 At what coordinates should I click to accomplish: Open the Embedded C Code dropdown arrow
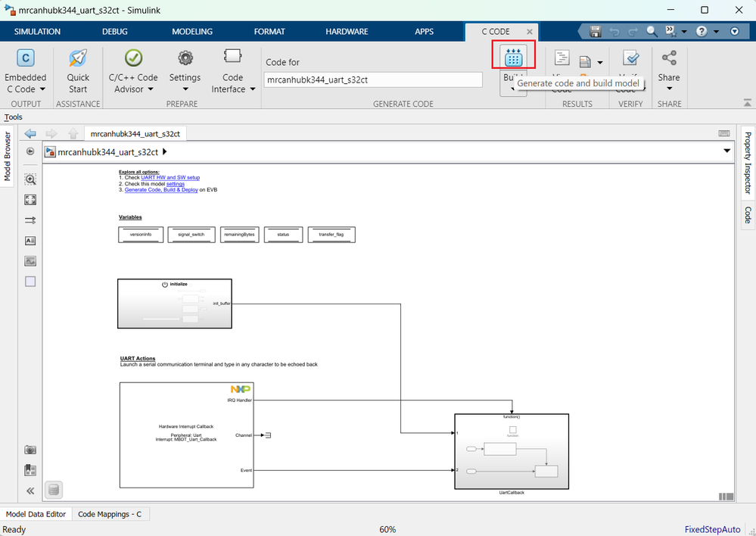click(42, 89)
